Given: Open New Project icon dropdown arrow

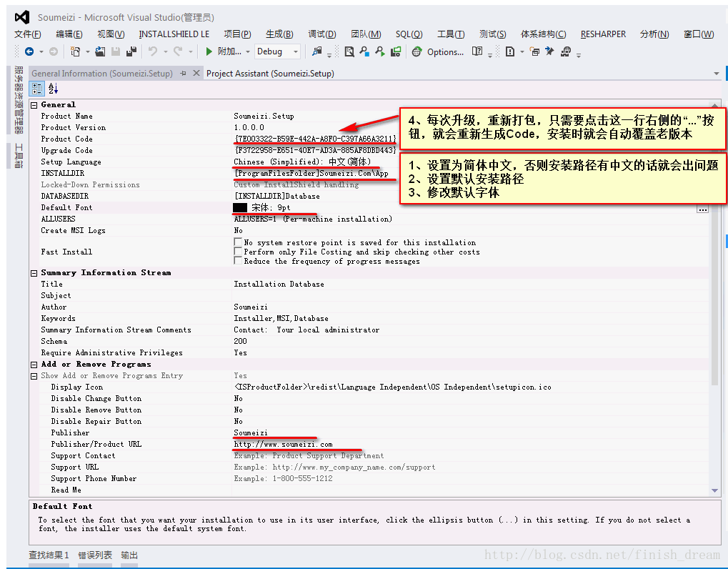Looking at the screenshot, I should pos(87,52).
